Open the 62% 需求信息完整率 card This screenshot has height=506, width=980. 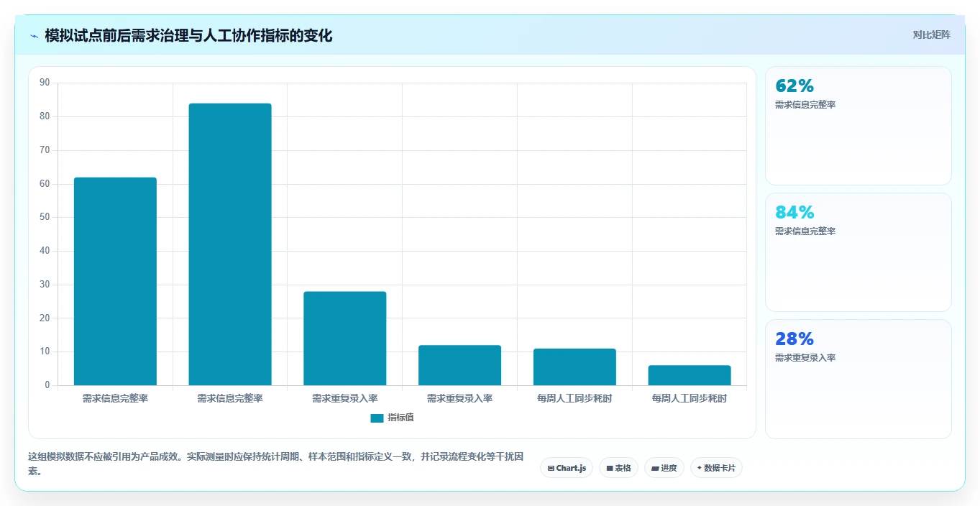[x=858, y=126]
